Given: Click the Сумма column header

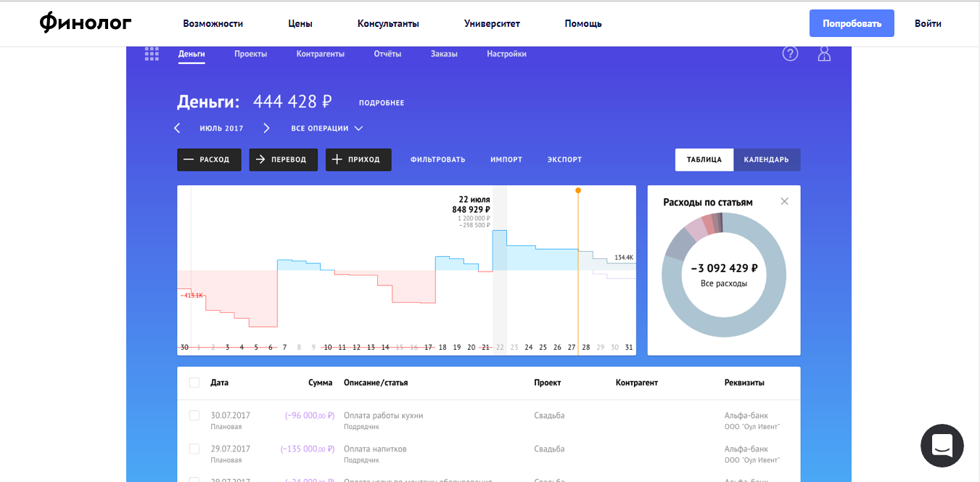Looking at the screenshot, I should (320, 383).
